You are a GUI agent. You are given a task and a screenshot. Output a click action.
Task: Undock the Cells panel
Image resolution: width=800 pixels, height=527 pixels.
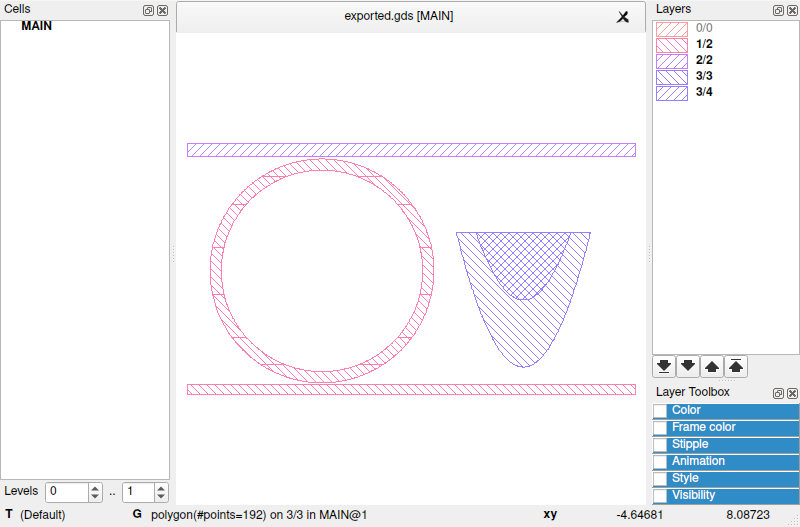click(x=149, y=10)
